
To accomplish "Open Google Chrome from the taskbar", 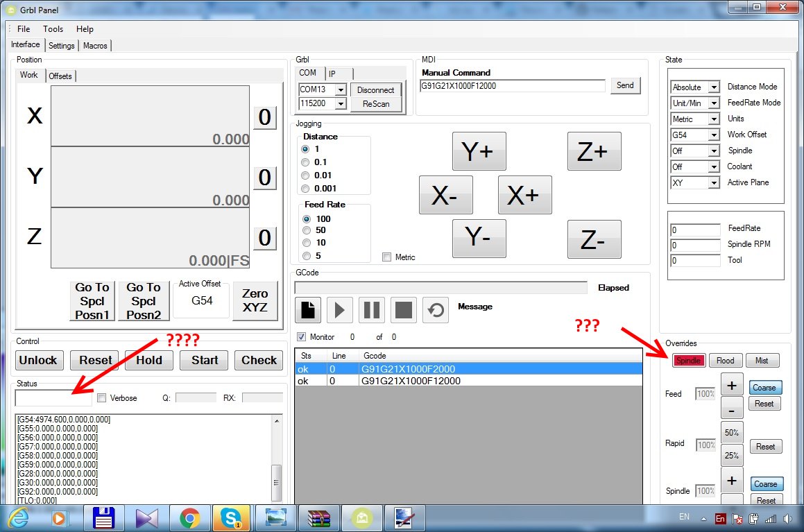I will click(x=189, y=518).
